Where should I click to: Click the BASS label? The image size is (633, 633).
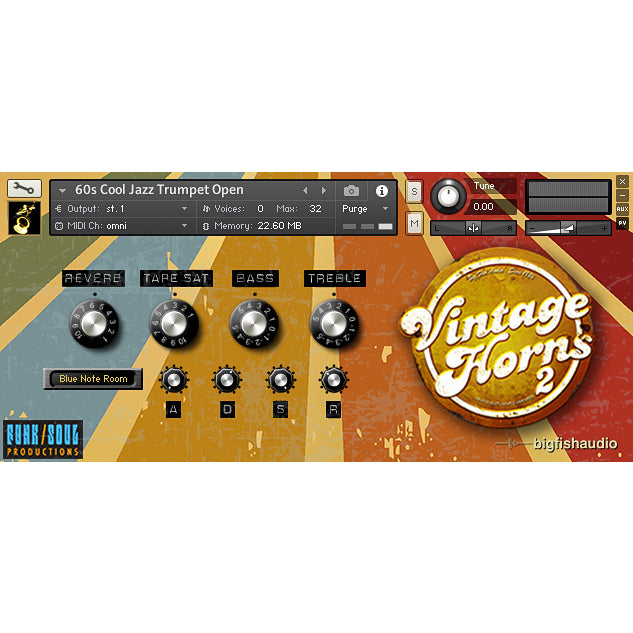[x=255, y=278]
